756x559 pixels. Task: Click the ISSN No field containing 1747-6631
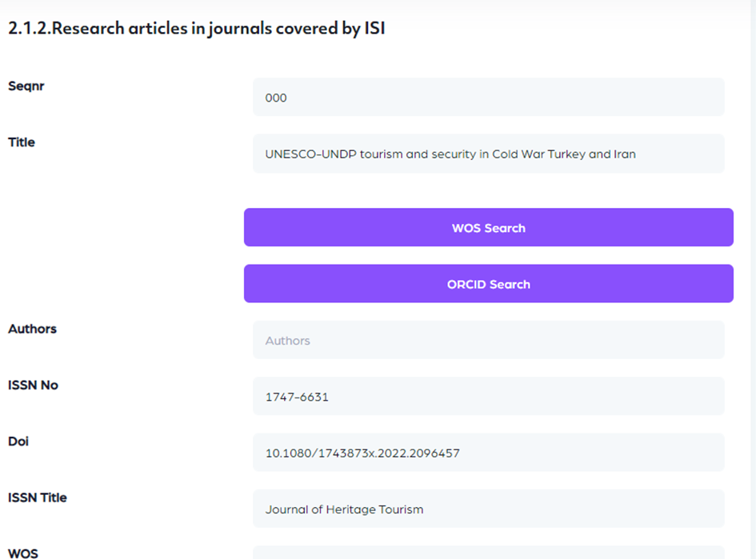point(488,397)
